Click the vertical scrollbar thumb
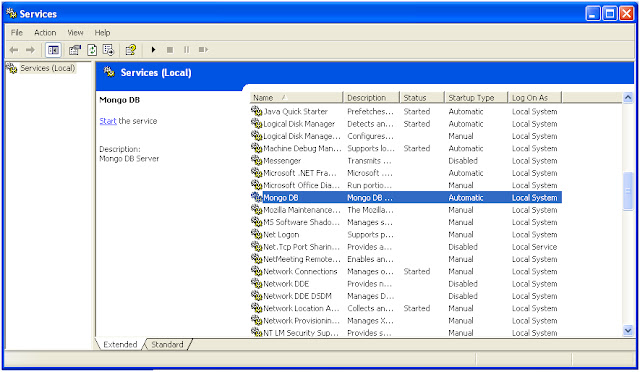Image resolution: width=640 pixels, height=372 pixels. pyautogui.click(x=628, y=191)
